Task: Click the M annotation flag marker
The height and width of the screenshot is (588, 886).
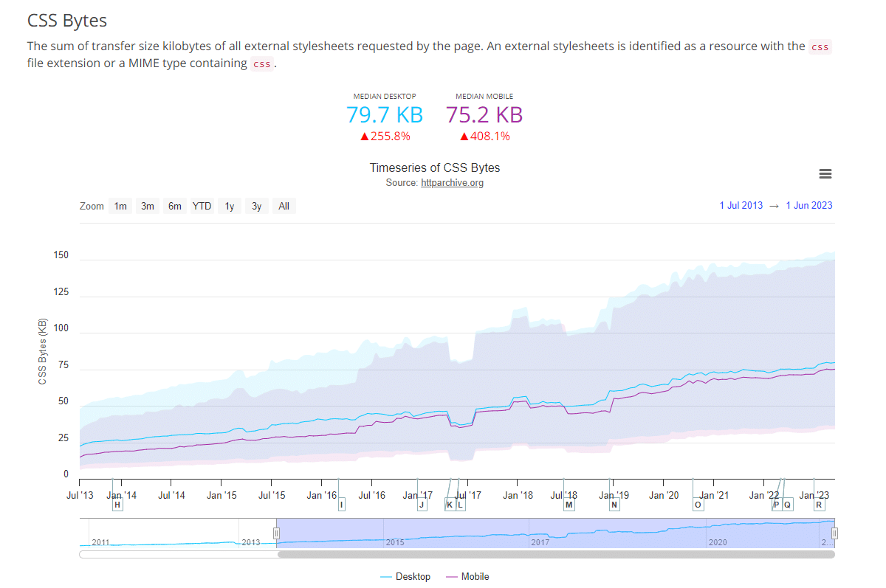Action: pyautogui.click(x=569, y=505)
